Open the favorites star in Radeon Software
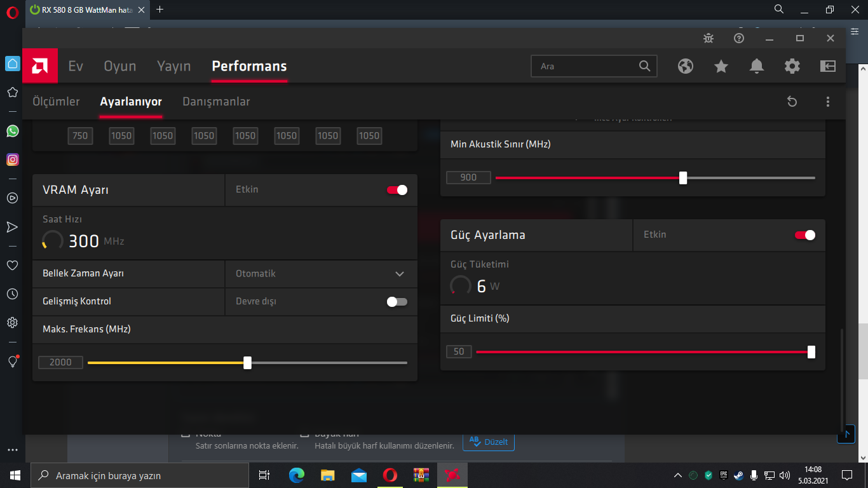Screen dimensions: 868x488 tap(721, 66)
